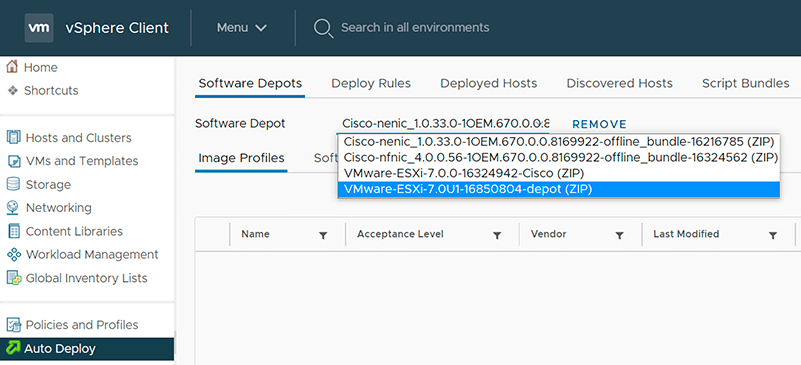The width and height of the screenshot is (801, 365).
Task: Pick VMware-ESXi-7.0.0-16324942-Cisco from list
Action: [558, 174]
